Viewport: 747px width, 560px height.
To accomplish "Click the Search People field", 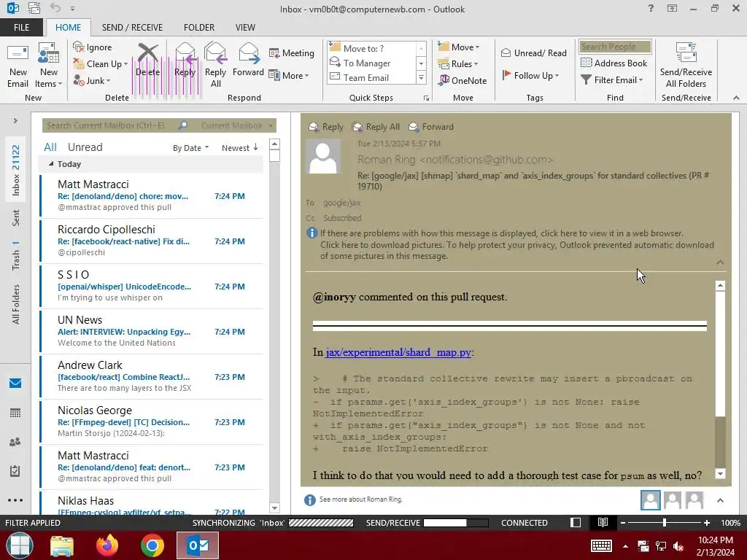I will (x=615, y=47).
